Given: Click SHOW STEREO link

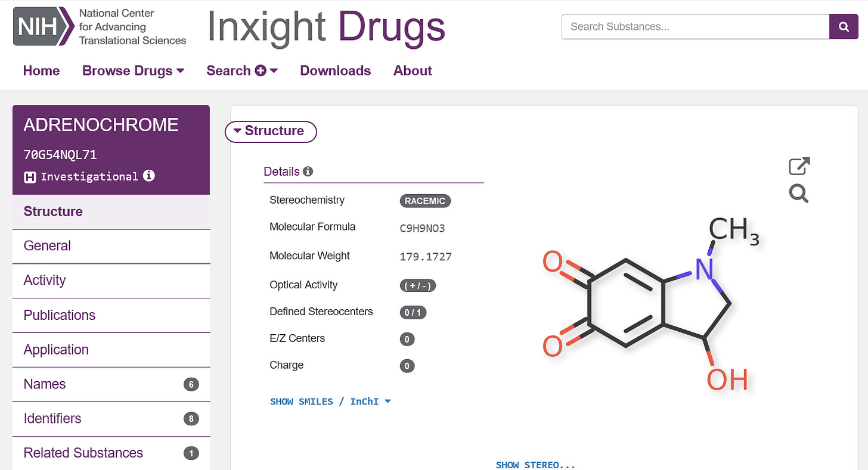Looking at the screenshot, I should point(535,465).
